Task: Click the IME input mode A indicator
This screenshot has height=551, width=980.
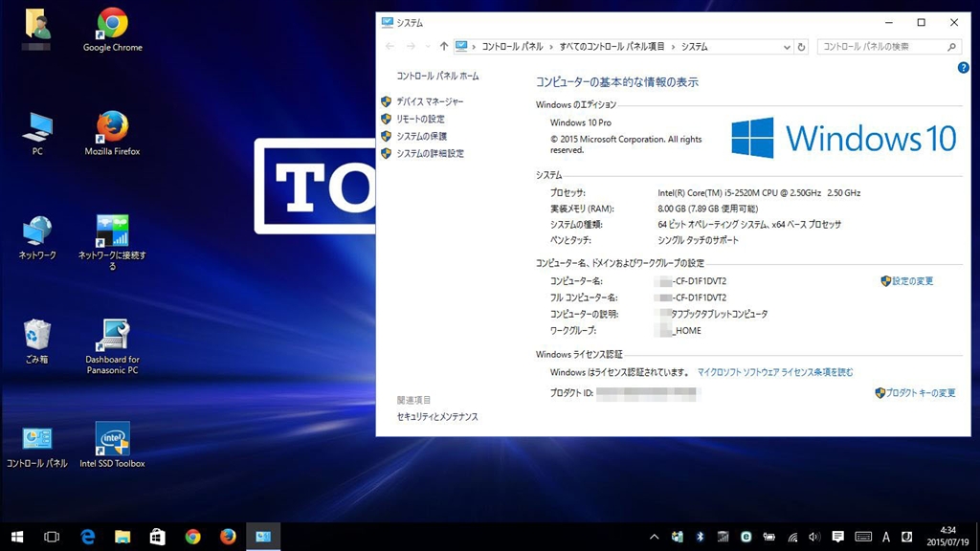Action: (886, 537)
